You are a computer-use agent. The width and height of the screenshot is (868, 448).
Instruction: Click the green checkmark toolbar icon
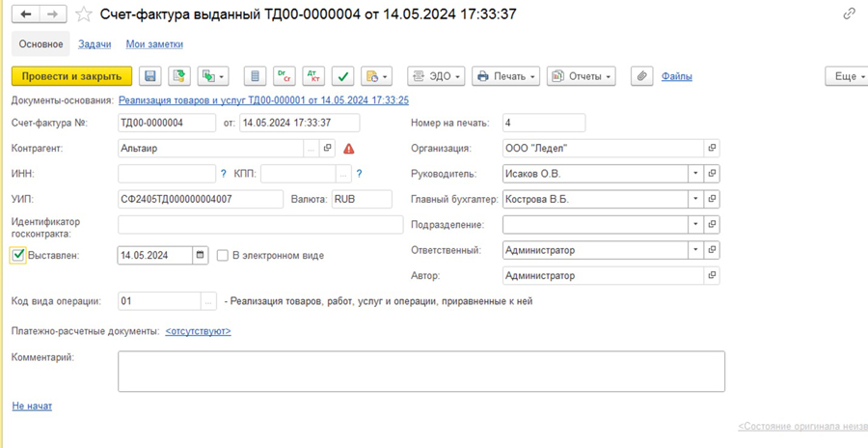pyautogui.click(x=343, y=76)
